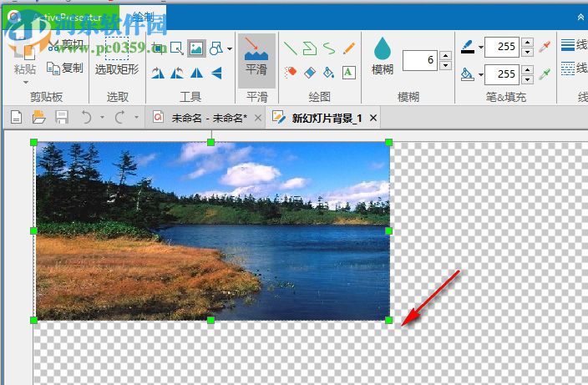The width and height of the screenshot is (588, 385).
Task: Open the undo history dropdown
Action: (103, 117)
